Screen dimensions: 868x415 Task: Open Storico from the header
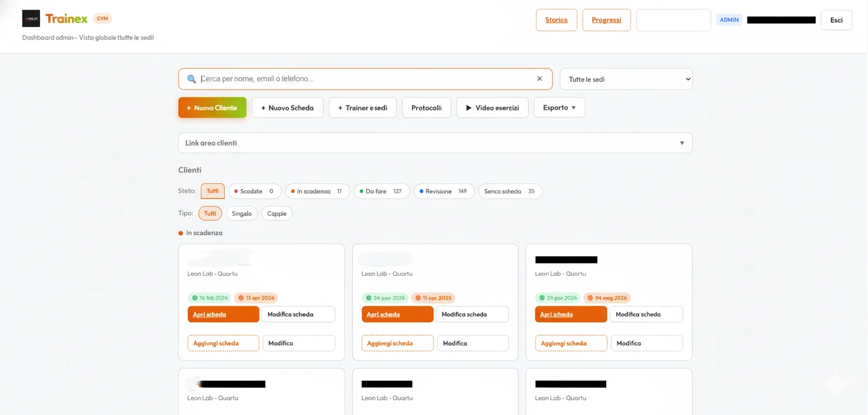tap(556, 19)
